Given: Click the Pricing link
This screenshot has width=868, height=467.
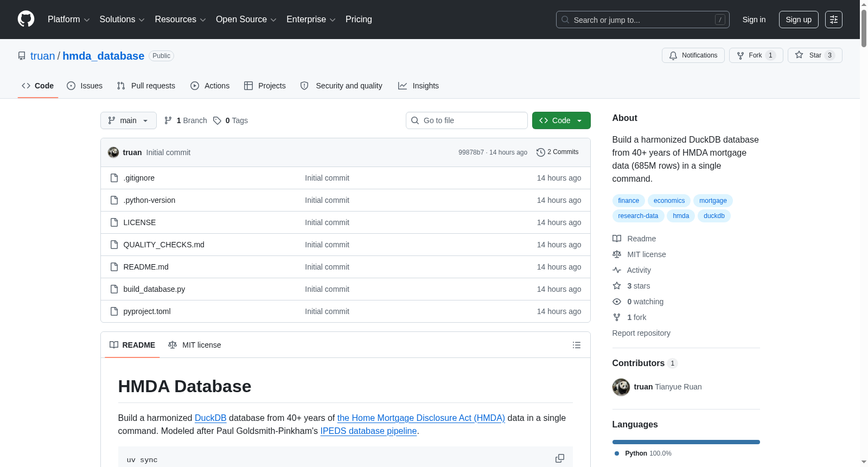Looking at the screenshot, I should point(359,20).
